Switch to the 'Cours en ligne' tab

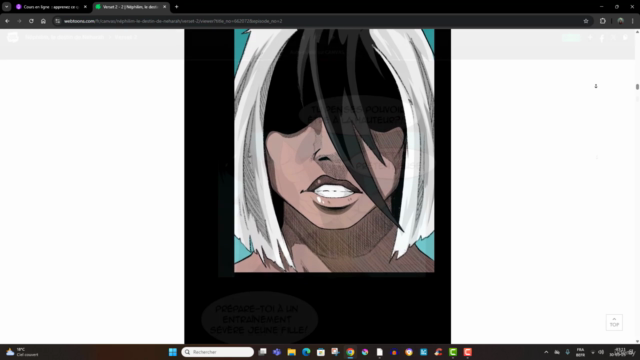click(x=51, y=7)
